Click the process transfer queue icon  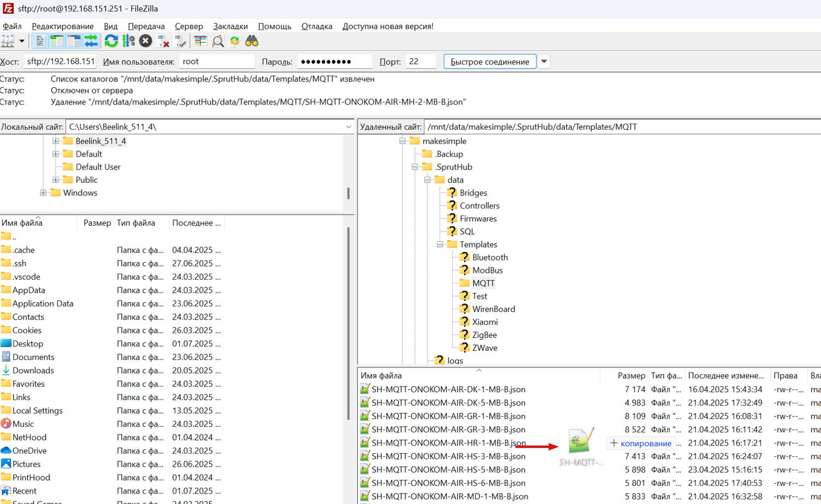[129, 41]
